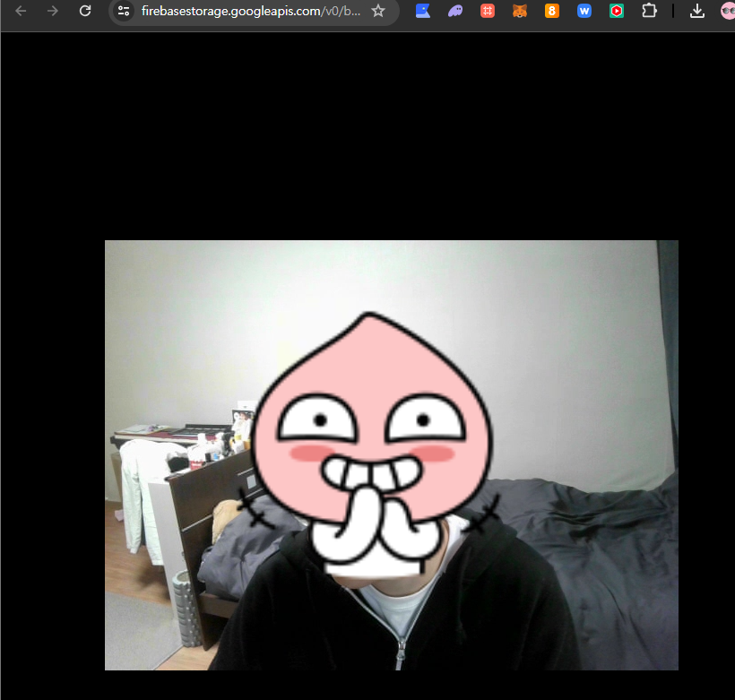Go forward to the next page
Image resolution: width=735 pixels, height=700 pixels.
click(x=53, y=11)
